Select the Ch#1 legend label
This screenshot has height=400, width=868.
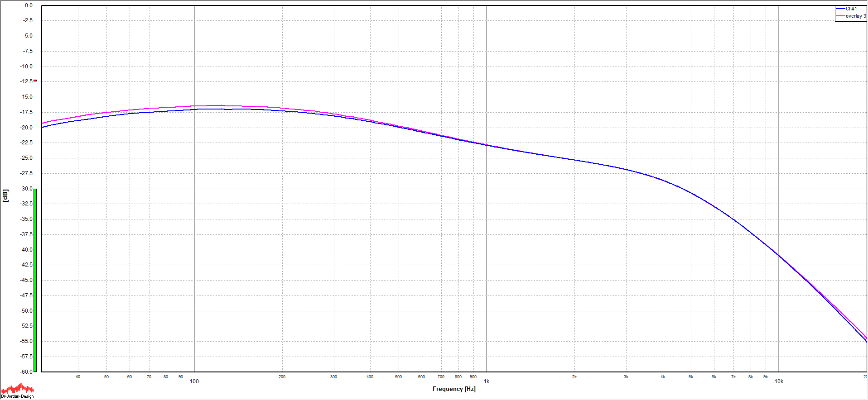[851, 9]
